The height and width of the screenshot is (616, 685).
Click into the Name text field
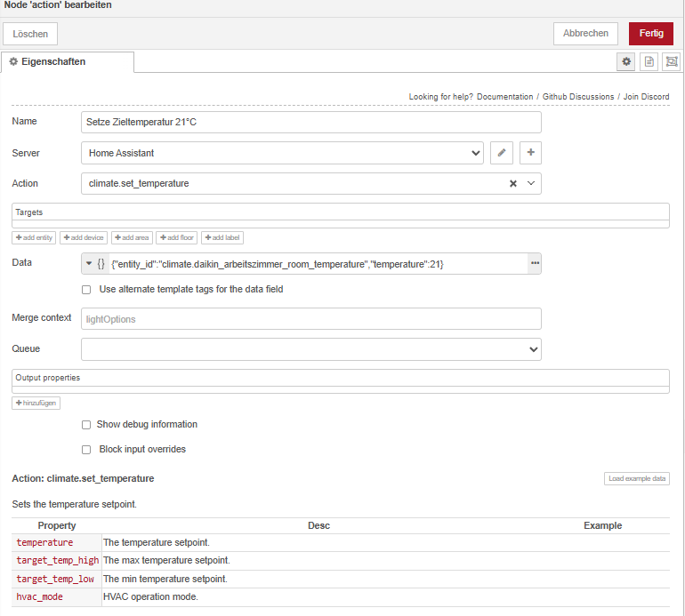310,122
